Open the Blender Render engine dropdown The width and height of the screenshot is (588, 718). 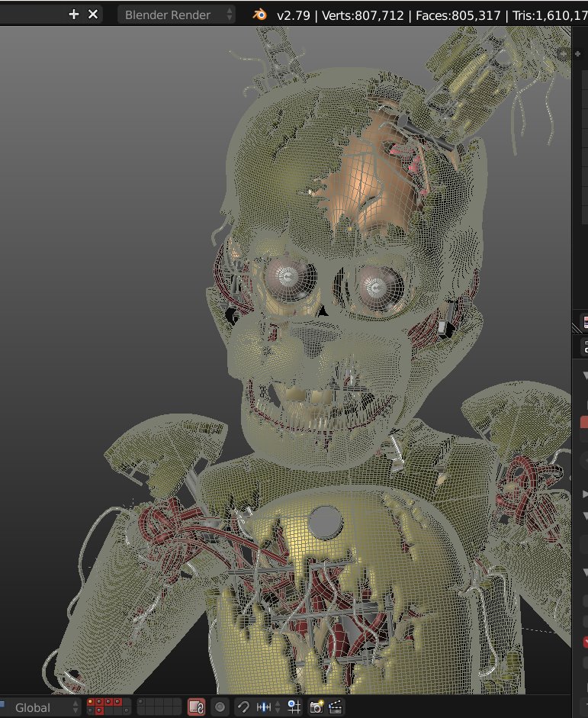click(x=176, y=14)
